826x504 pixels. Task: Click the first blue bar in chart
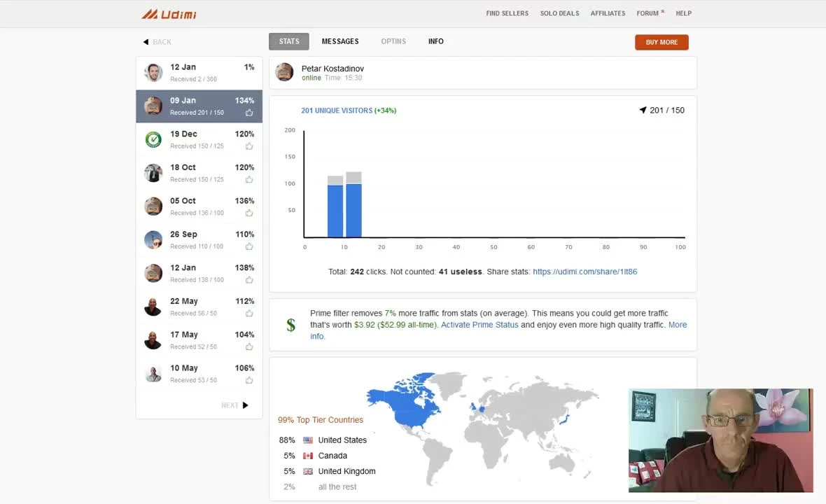(335, 211)
